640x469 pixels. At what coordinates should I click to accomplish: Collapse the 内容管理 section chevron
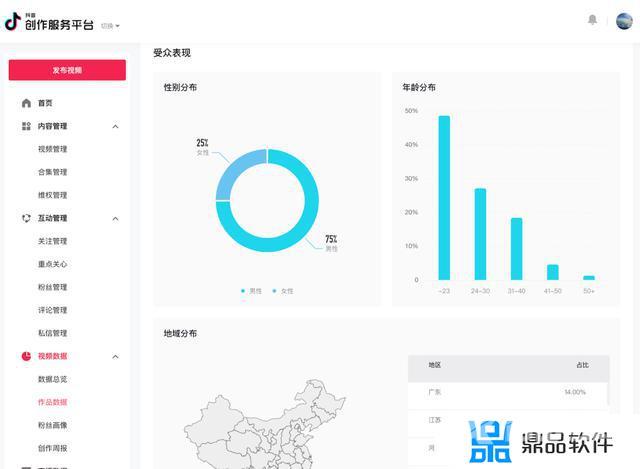(x=116, y=127)
